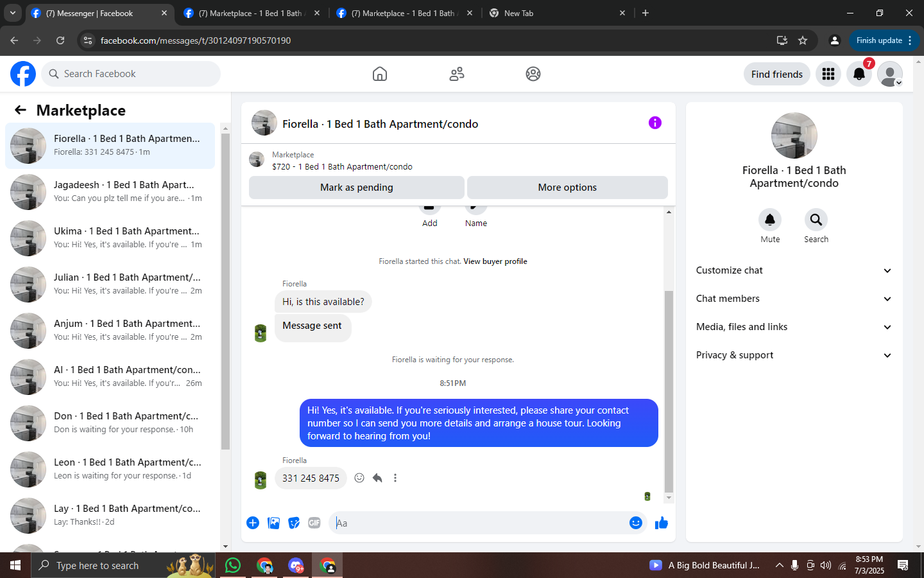The width and height of the screenshot is (924, 578).
Task: Reply to the 331 245 8475 message
Action: tap(377, 478)
